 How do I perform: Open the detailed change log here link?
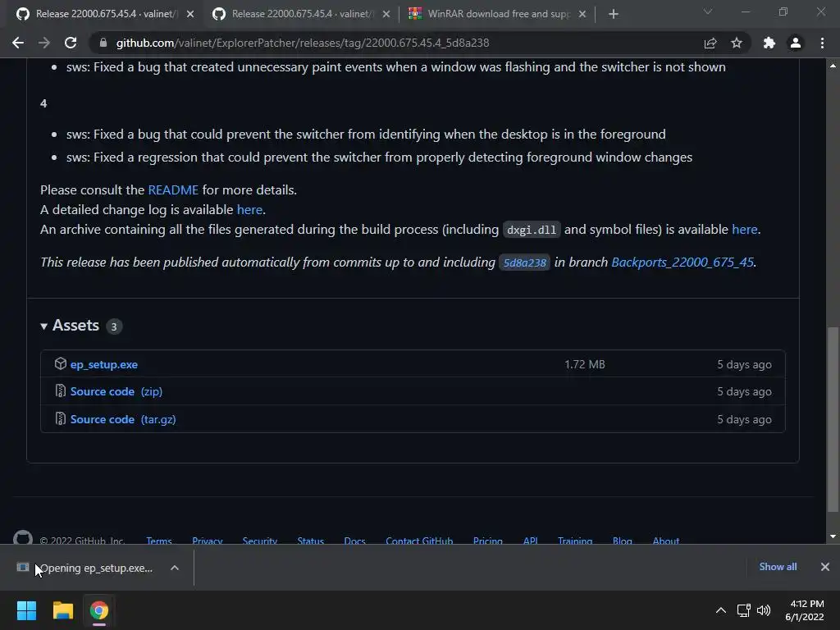(249, 209)
